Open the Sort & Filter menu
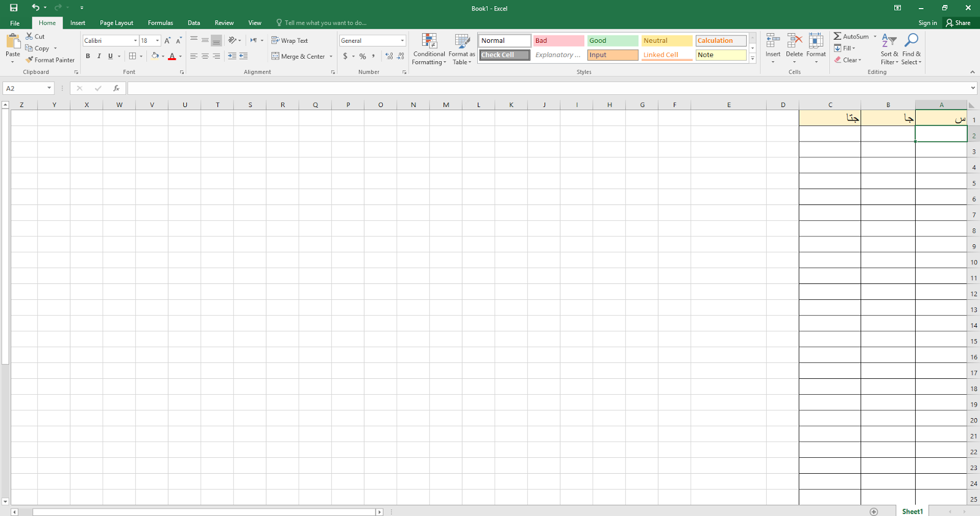This screenshot has height=516, width=980. 889,49
